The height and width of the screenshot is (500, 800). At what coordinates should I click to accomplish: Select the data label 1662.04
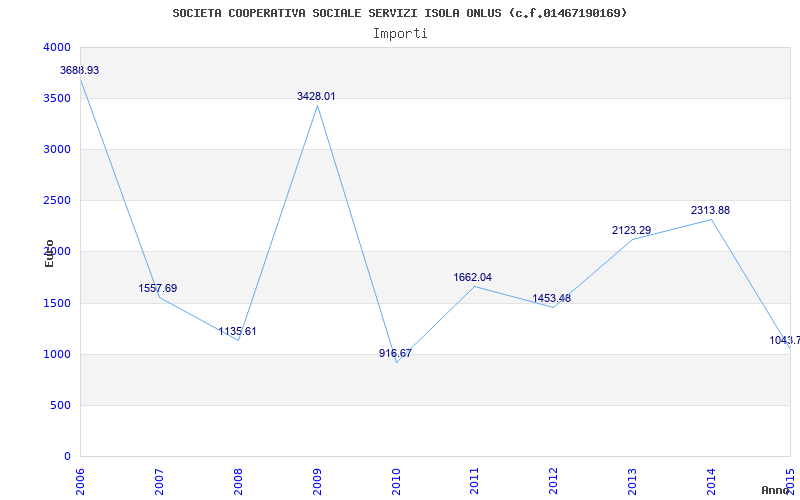coord(472,277)
